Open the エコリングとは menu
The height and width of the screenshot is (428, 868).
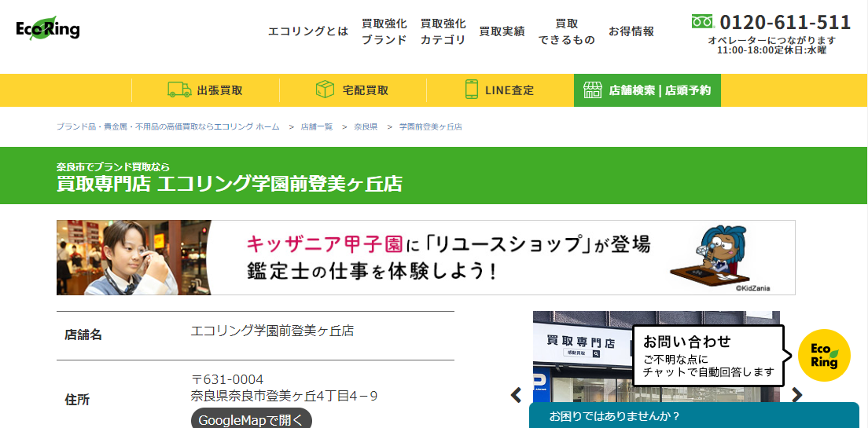click(x=308, y=31)
